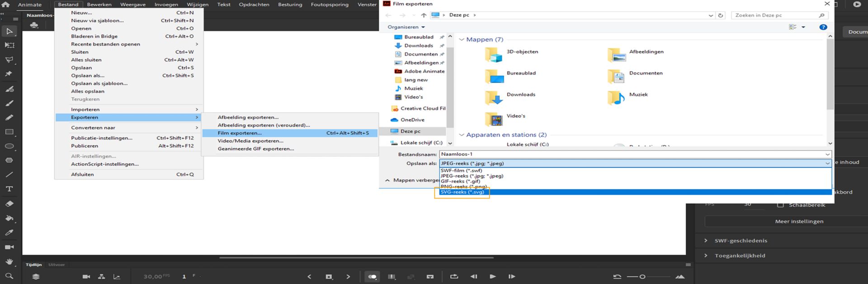Select the Hand tool
The width and height of the screenshot is (868, 284).
pyautogui.click(x=9, y=262)
